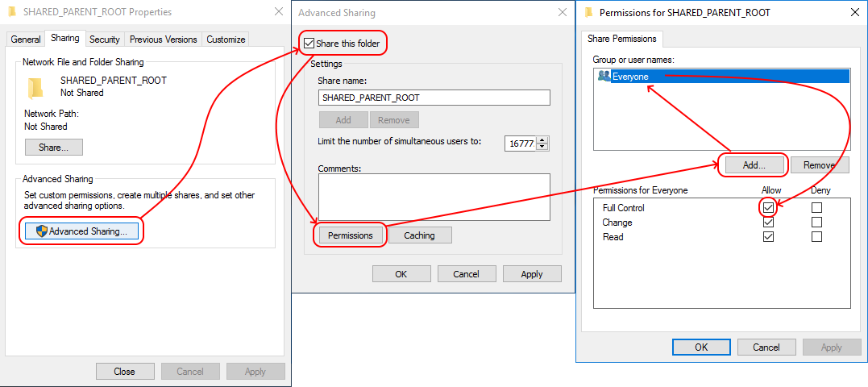This screenshot has width=868, height=387.
Task: Click the SHARED_PARENT_ROOT folder icon in Sharing tab
Action: [35, 87]
